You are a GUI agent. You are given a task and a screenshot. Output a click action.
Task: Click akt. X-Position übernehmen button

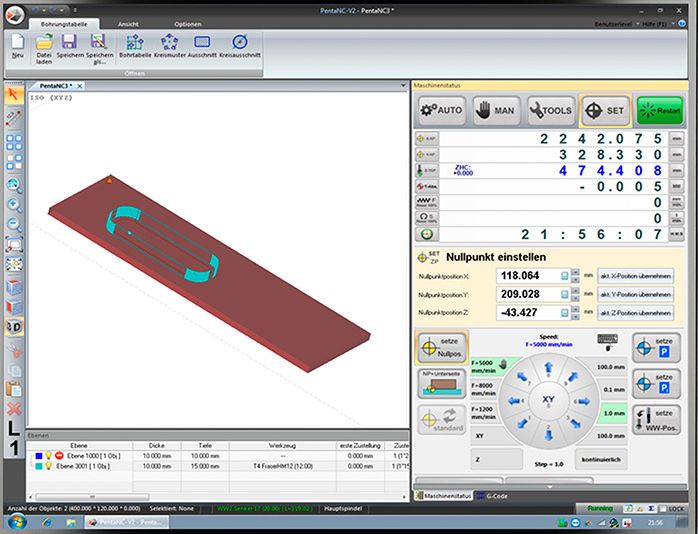[635, 275]
